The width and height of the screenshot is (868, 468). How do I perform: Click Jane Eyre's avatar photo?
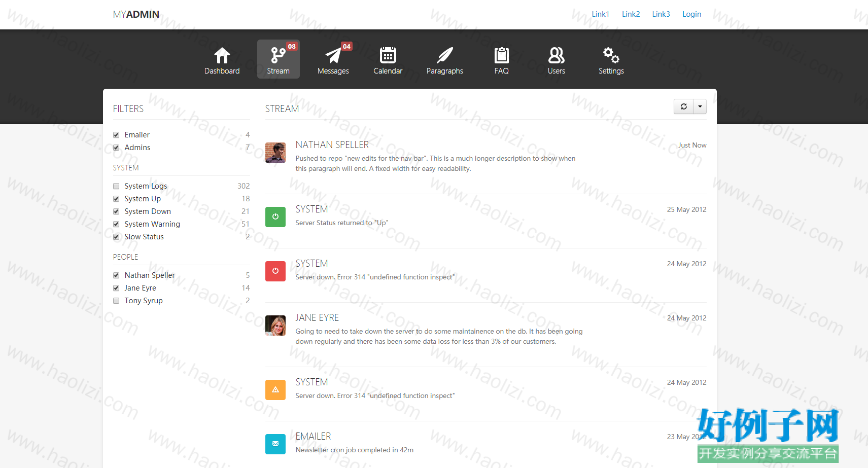(x=275, y=326)
